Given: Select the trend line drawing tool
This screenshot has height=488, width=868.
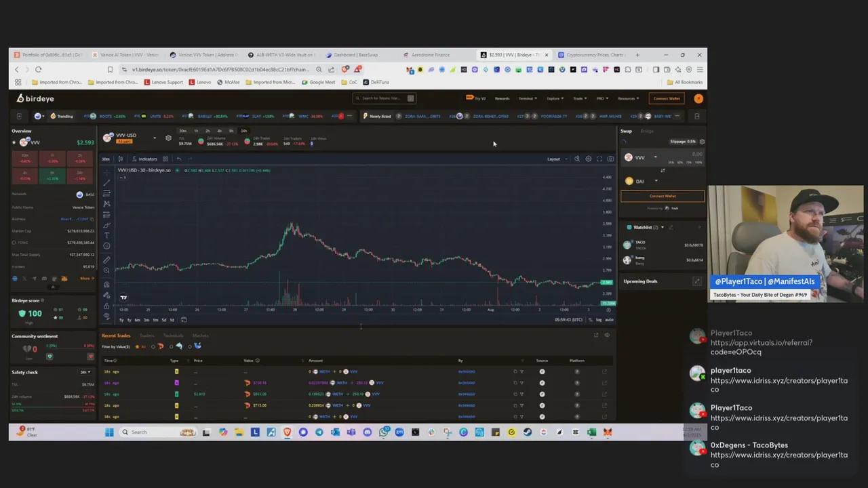Looking at the screenshot, I should [106, 182].
